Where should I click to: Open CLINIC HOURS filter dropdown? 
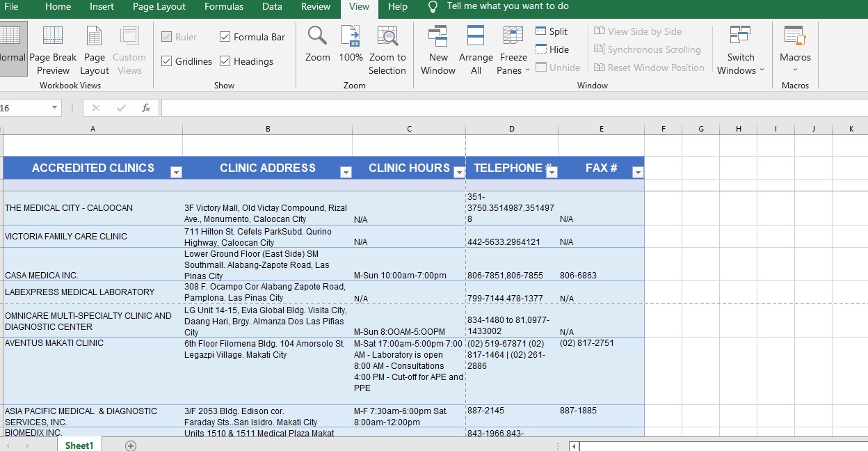pyautogui.click(x=459, y=173)
